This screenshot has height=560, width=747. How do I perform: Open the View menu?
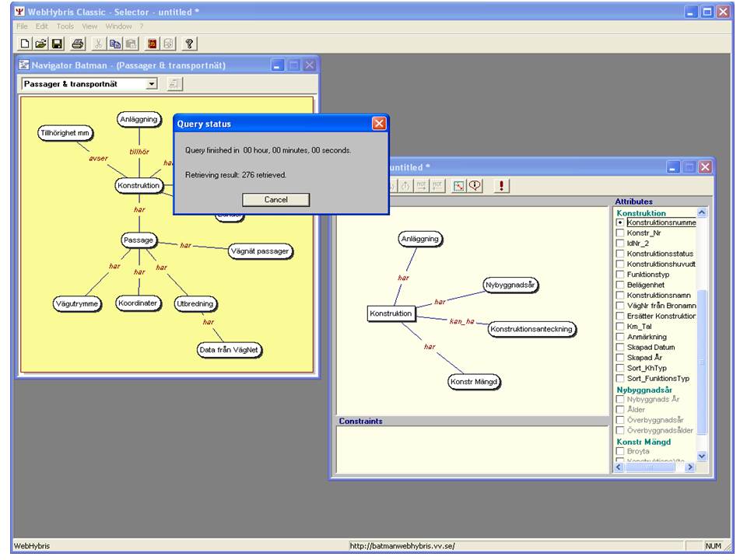click(x=89, y=26)
